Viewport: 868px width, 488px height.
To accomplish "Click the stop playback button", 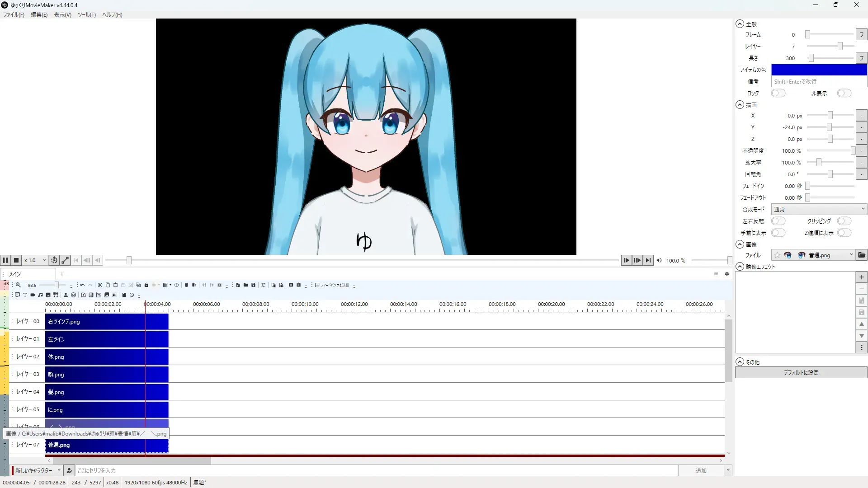I will [16, 260].
